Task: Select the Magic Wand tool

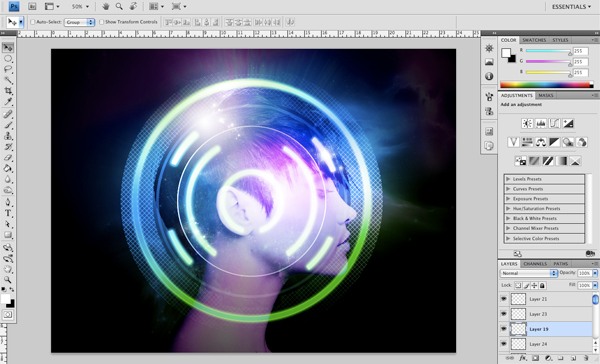Action: [x=8, y=80]
